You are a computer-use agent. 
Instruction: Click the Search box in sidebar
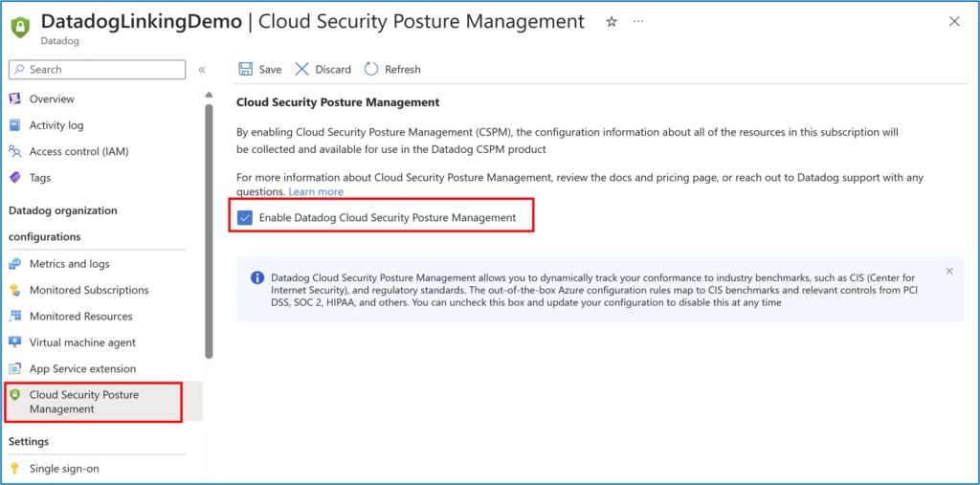[98, 70]
